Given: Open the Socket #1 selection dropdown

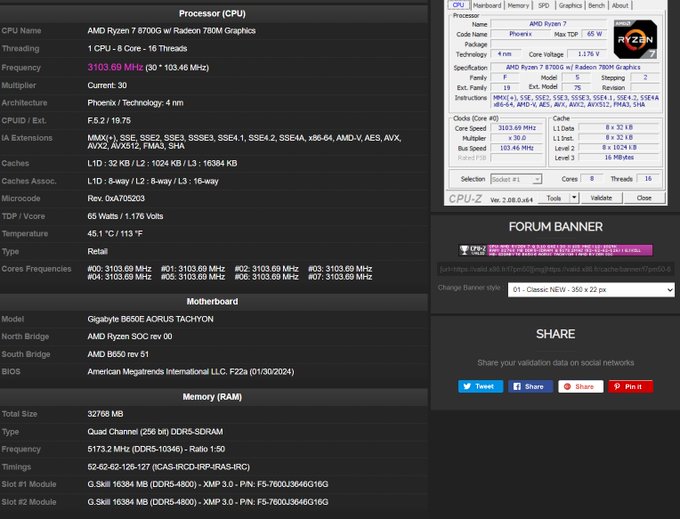Looking at the screenshot, I should [516, 179].
